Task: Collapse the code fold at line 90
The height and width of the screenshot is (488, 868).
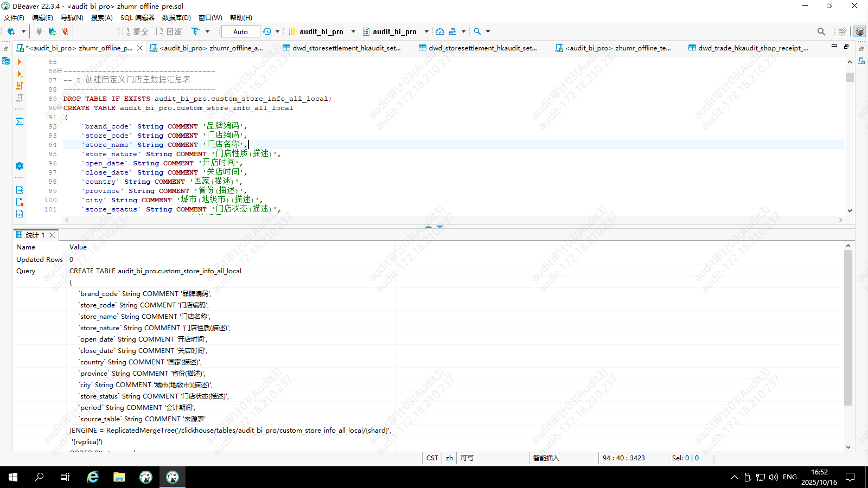Action: (x=60, y=107)
